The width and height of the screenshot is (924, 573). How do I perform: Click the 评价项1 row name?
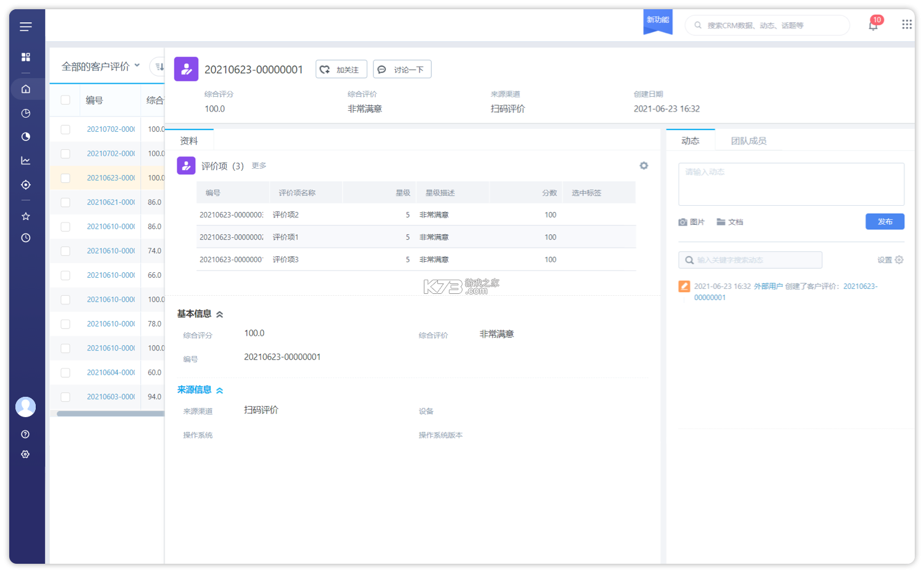coord(286,237)
